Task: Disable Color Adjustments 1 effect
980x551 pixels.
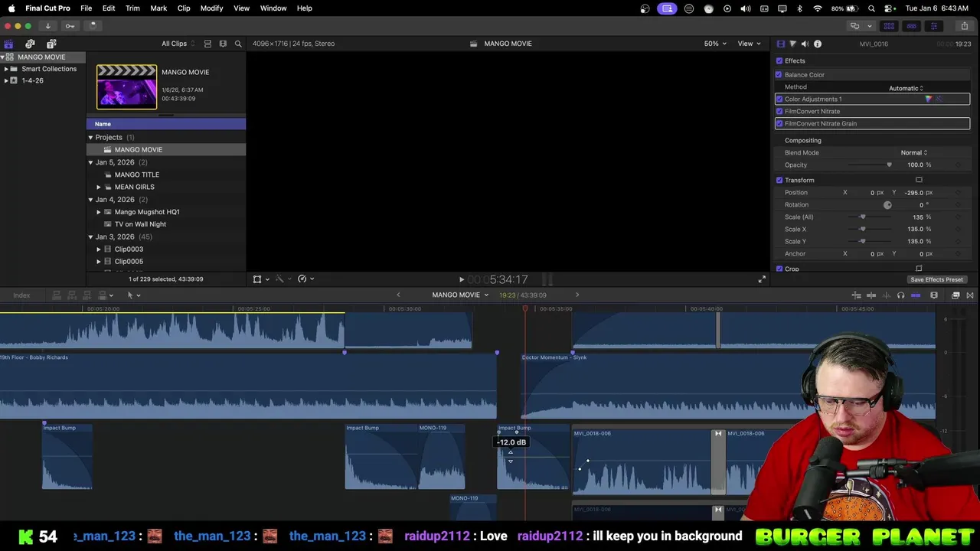Action: (779, 99)
